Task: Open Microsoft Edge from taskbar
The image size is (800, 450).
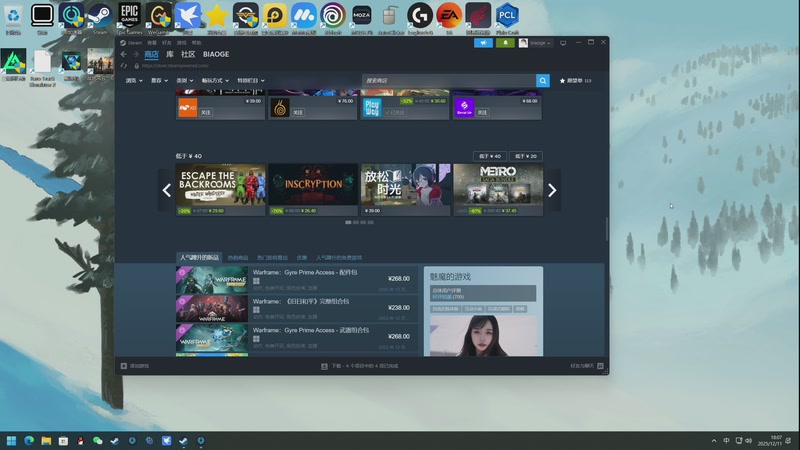Action: 29,441
